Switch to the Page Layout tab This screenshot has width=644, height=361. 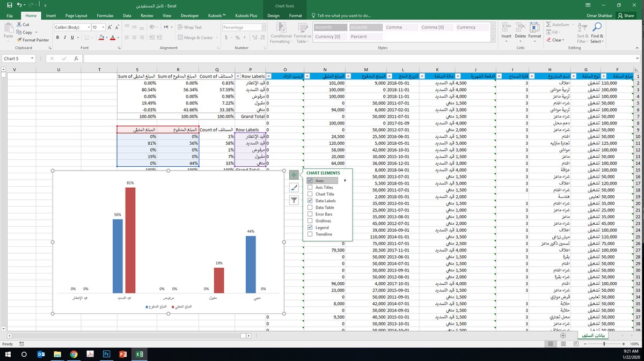(77, 16)
